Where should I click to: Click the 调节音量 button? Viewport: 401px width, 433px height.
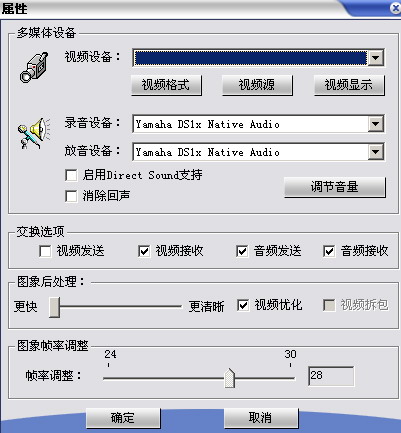tap(335, 187)
